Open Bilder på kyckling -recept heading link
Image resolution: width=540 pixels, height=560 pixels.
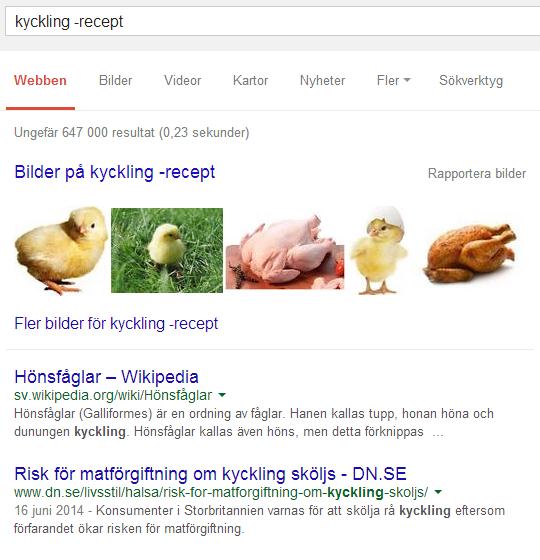click(115, 172)
